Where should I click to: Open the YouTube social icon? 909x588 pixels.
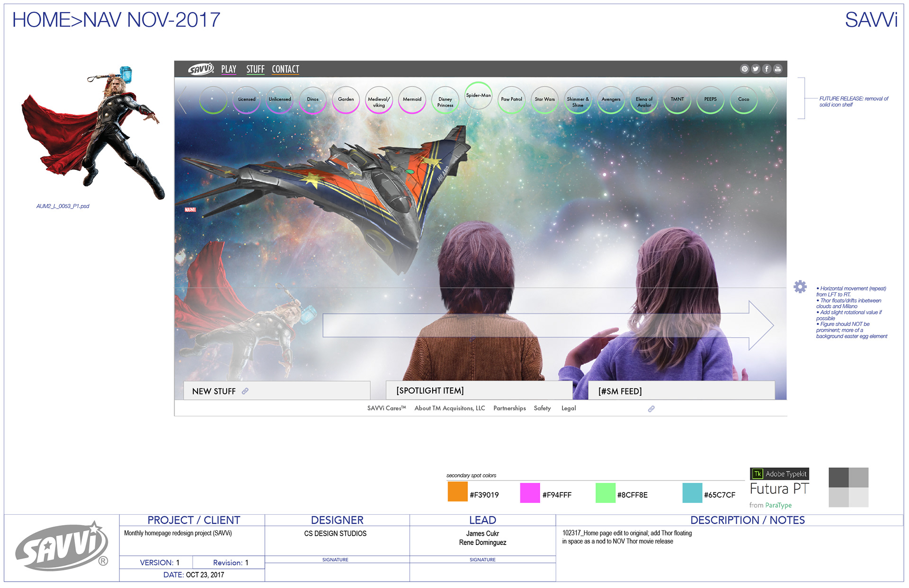[x=778, y=69]
